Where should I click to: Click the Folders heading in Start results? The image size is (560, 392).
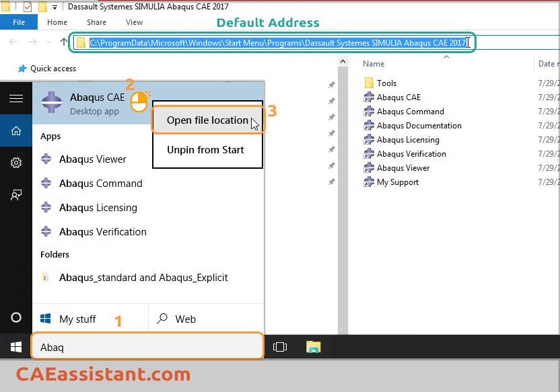coord(55,254)
